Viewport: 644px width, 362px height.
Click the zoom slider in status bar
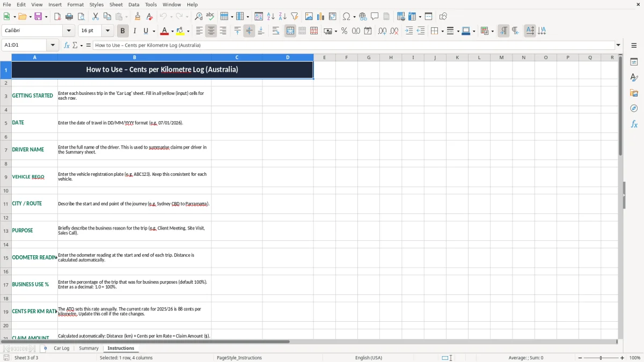pos(601,358)
